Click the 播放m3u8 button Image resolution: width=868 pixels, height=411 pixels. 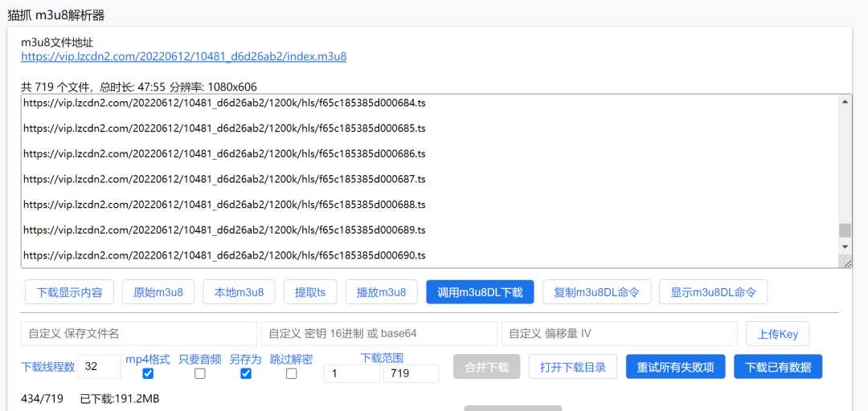tap(382, 292)
